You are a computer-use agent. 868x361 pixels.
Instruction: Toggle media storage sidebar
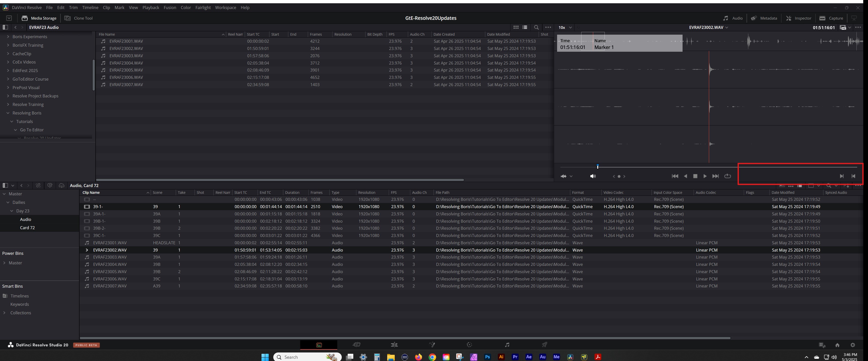[5, 27]
